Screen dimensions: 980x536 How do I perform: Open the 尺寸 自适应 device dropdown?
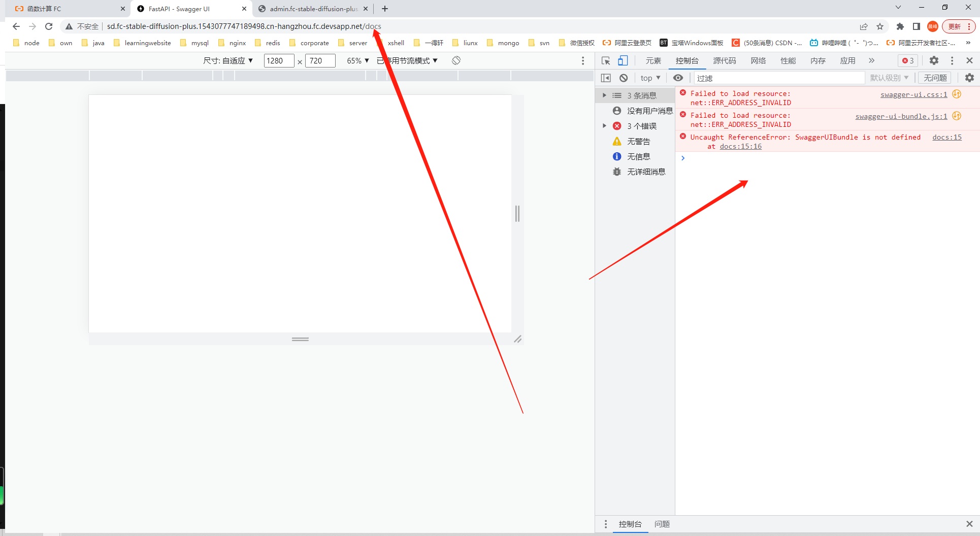(228, 61)
